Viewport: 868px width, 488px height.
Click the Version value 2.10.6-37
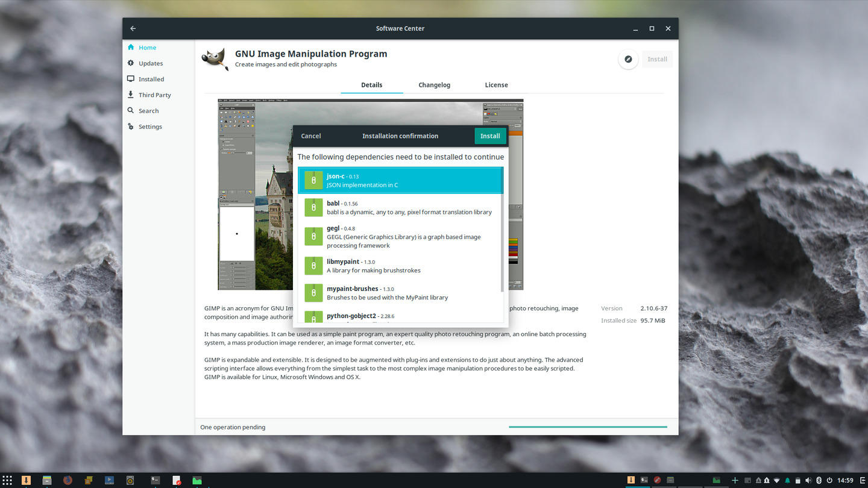point(653,308)
